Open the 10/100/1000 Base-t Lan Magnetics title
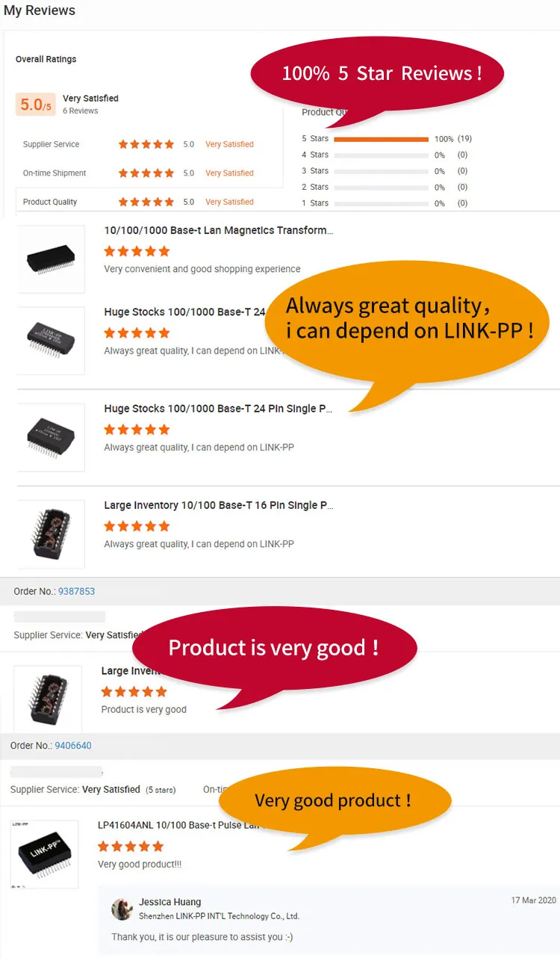 click(219, 230)
